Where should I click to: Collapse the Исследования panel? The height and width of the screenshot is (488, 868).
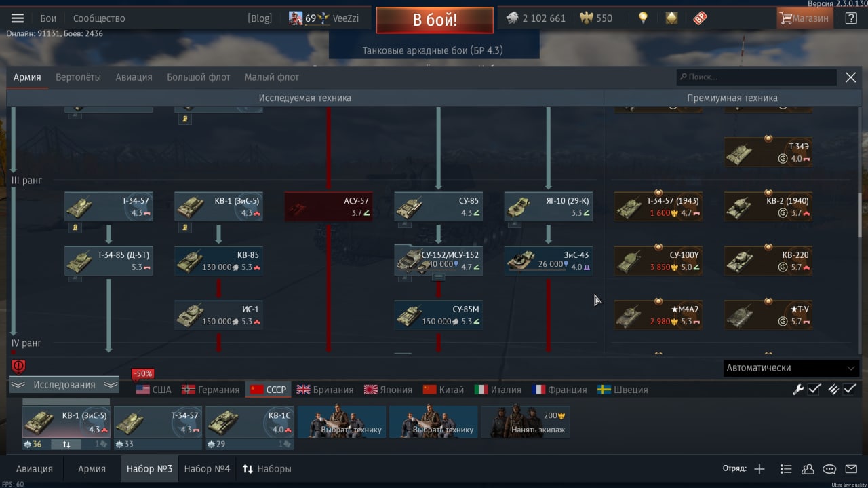click(x=64, y=385)
